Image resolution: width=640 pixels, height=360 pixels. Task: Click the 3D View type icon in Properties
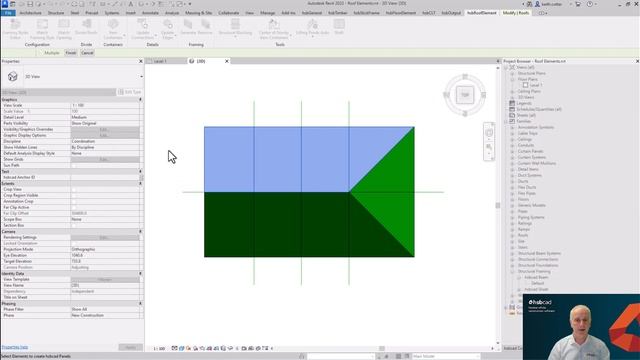coord(13,76)
